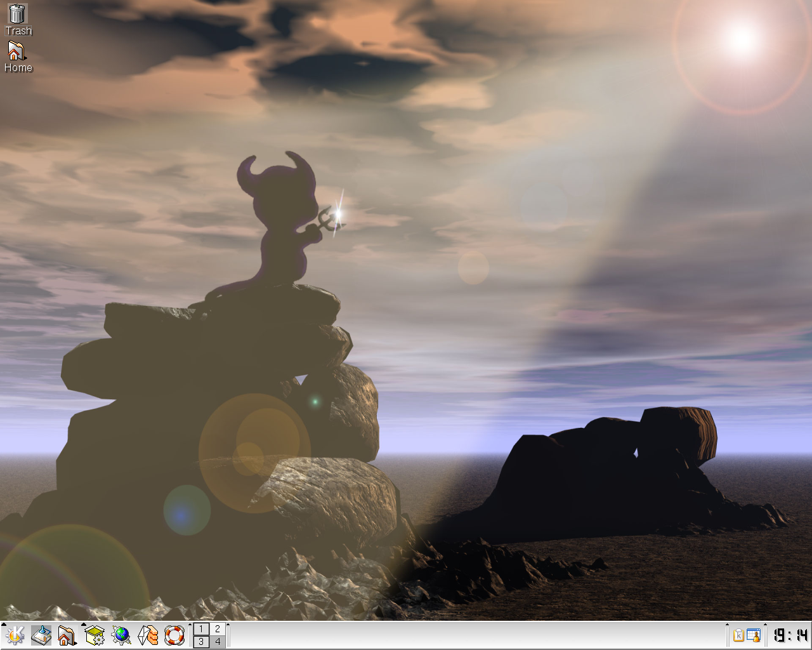Switch to virtual desktop 4
Viewport: 812px width, 650px height.
pyautogui.click(x=217, y=642)
